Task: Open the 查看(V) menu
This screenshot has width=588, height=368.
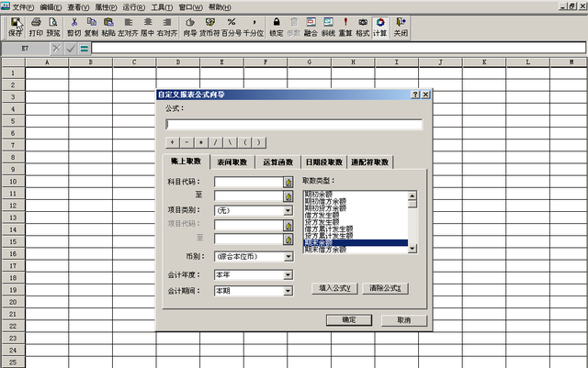Action: pyautogui.click(x=78, y=7)
